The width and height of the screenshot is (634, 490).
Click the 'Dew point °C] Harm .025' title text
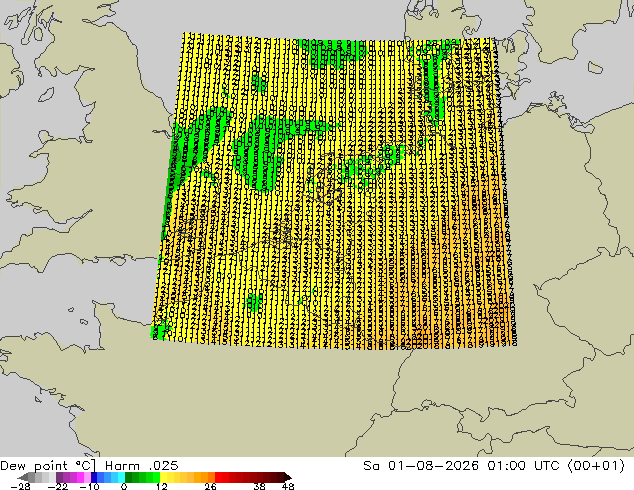[x=89, y=466]
